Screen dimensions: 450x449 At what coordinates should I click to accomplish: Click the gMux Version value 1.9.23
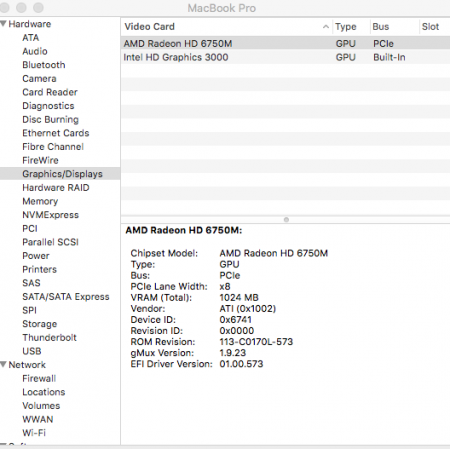pyautogui.click(x=232, y=353)
